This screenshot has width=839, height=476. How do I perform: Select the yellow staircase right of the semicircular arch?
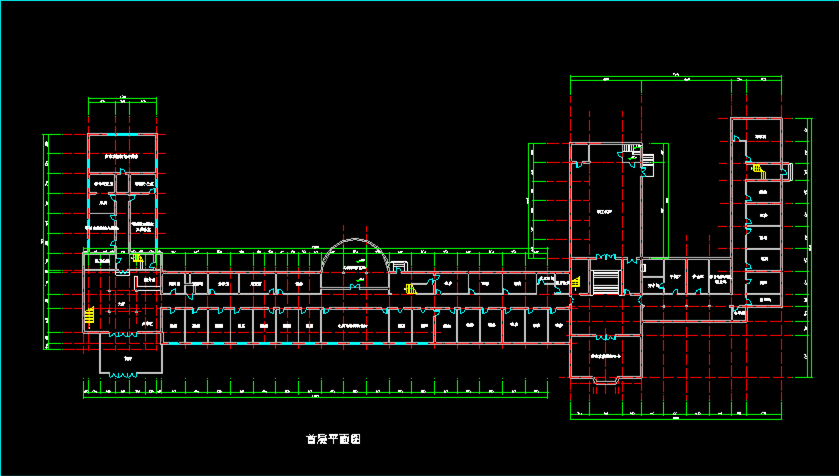point(411,289)
